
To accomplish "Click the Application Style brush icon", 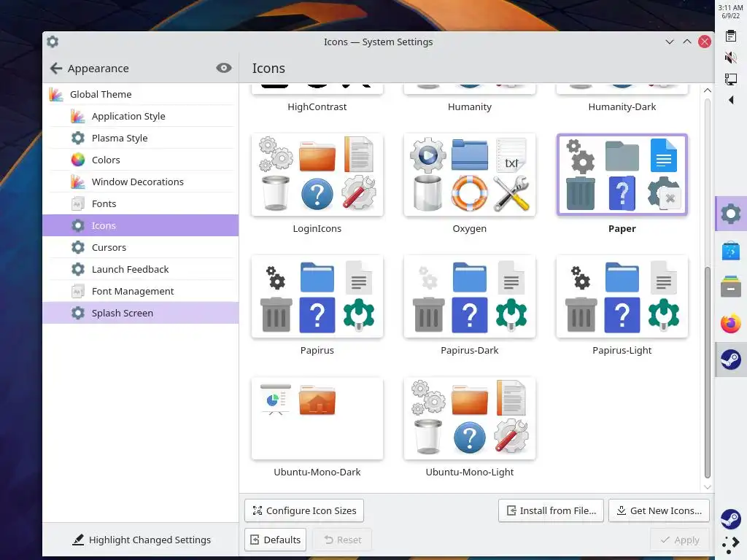I will coord(77,116).
